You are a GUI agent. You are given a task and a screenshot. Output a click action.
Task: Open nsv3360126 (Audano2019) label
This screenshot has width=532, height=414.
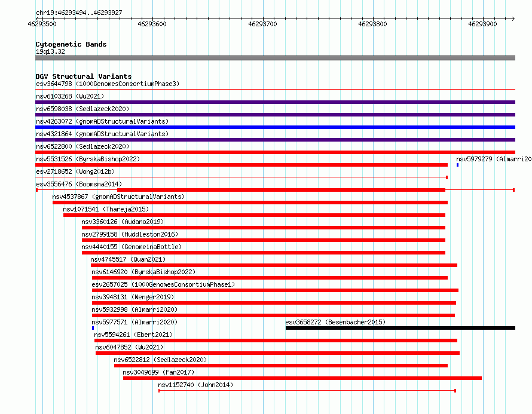pyautogui.click(x=123, y=222)
